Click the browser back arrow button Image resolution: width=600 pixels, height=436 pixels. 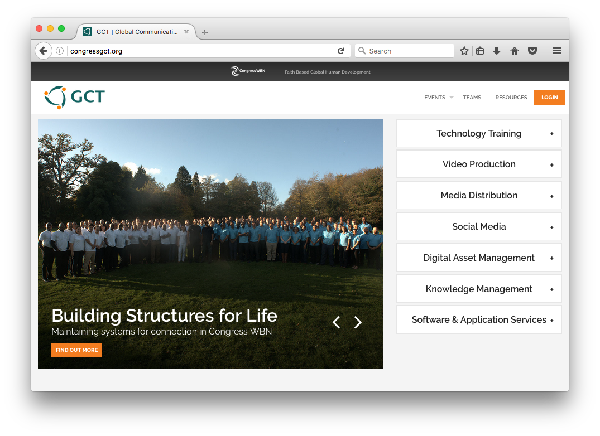point(43,50)
